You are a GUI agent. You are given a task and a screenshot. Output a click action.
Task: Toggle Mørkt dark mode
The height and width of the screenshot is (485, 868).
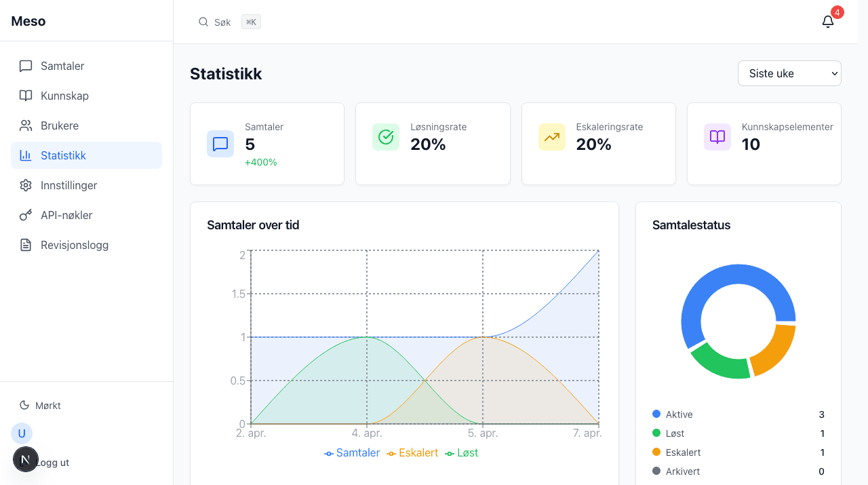pos(41,406)
